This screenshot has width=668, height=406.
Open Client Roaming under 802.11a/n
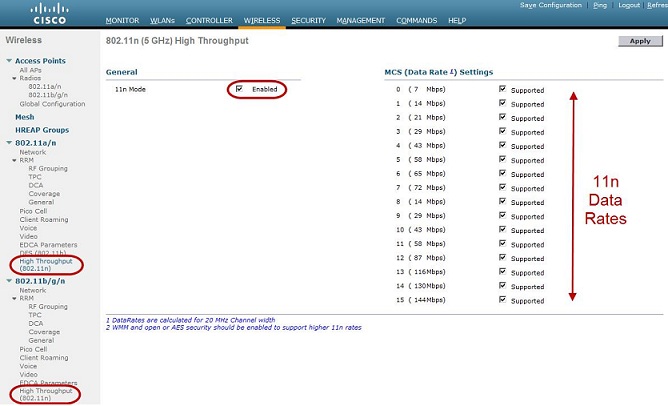tap(44, 220)
